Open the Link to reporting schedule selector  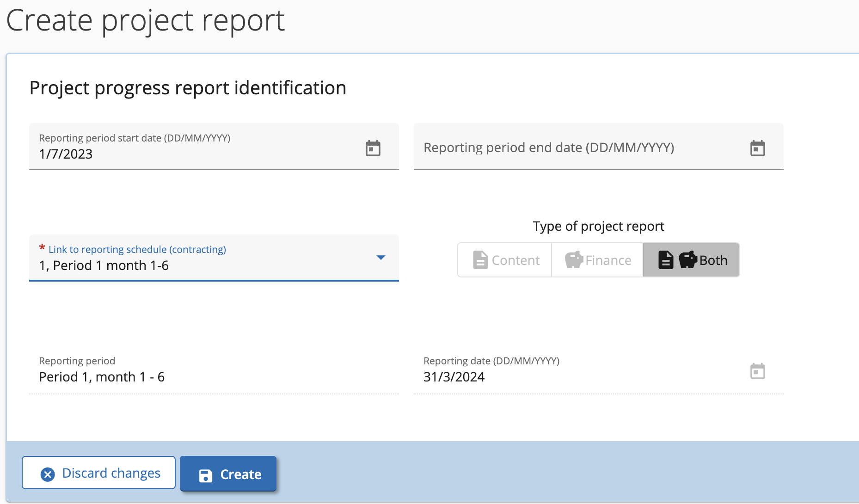coord(203,259)
